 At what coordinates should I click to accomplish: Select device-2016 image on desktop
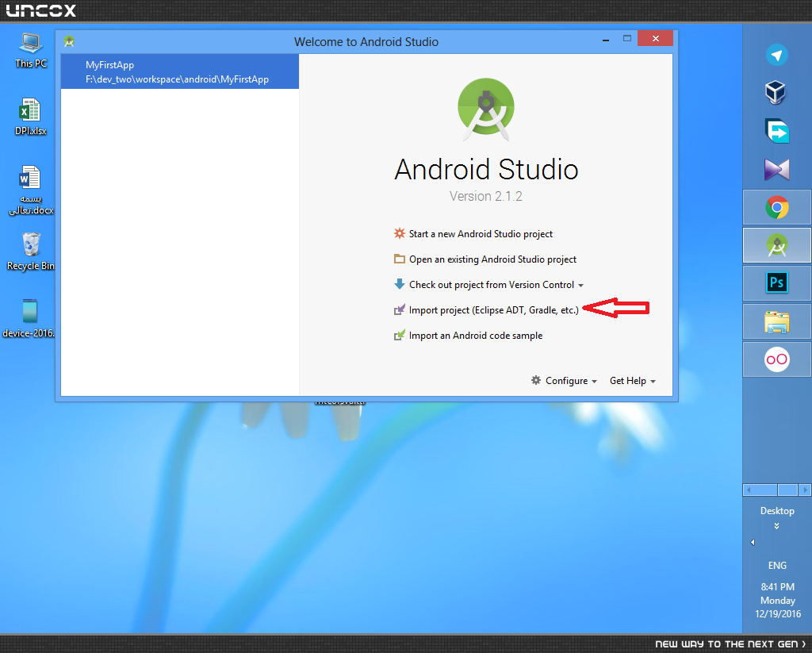(29, 318)
